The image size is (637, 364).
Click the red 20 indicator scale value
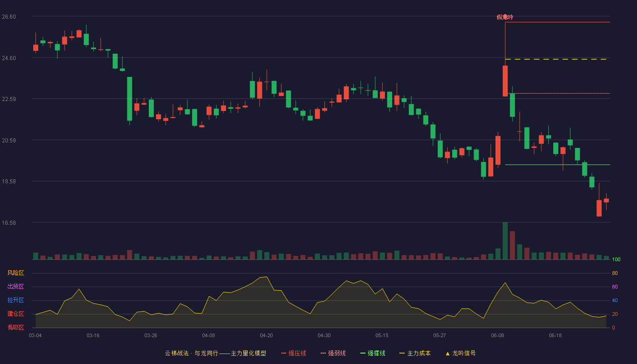(x=615, y=314)
